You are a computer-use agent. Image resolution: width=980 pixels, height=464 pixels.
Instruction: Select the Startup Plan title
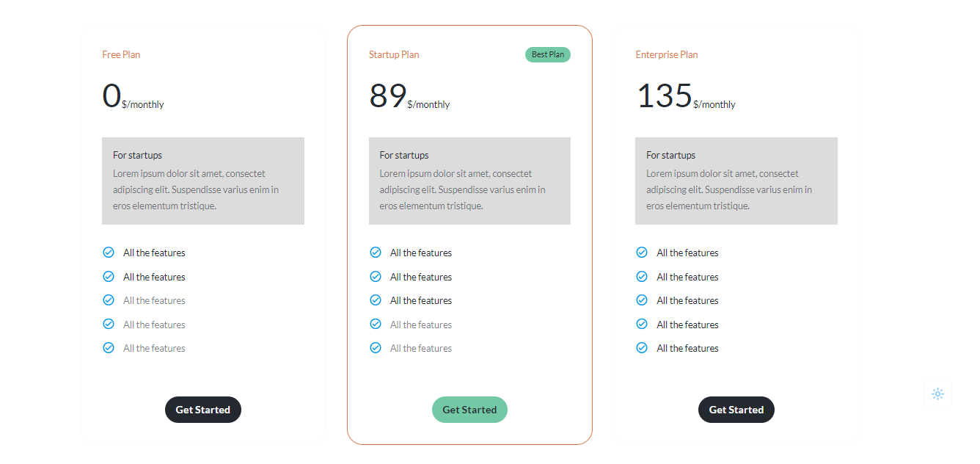coord(394,54)
